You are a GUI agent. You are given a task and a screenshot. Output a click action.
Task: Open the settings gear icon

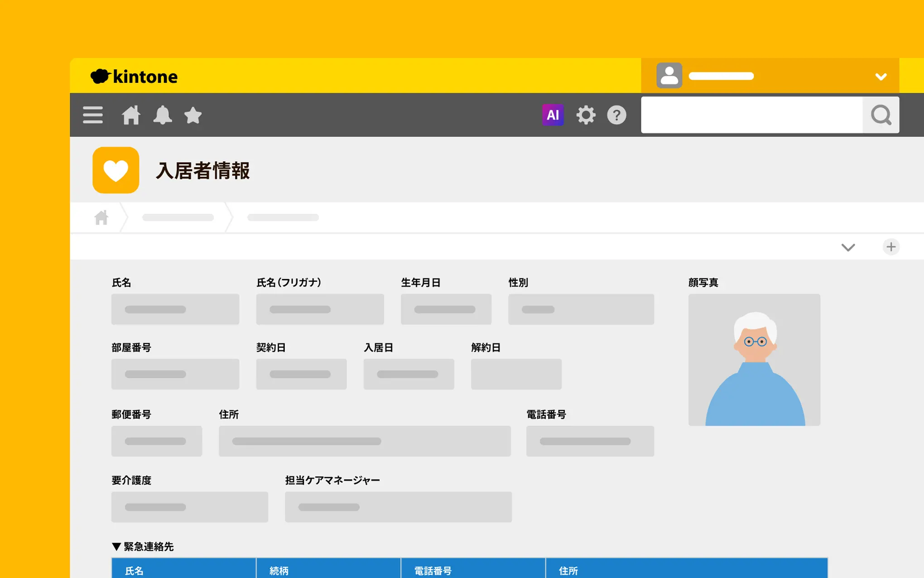586,115
